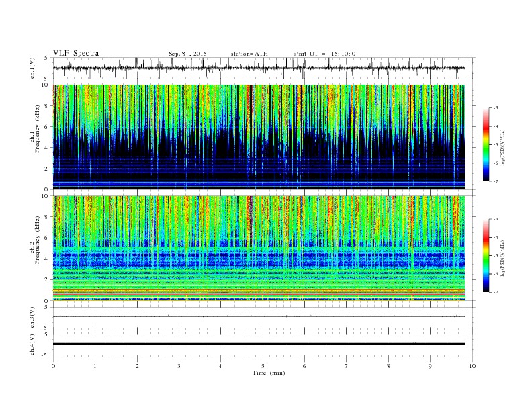Click the "VLF Spectra" title text

76,53
